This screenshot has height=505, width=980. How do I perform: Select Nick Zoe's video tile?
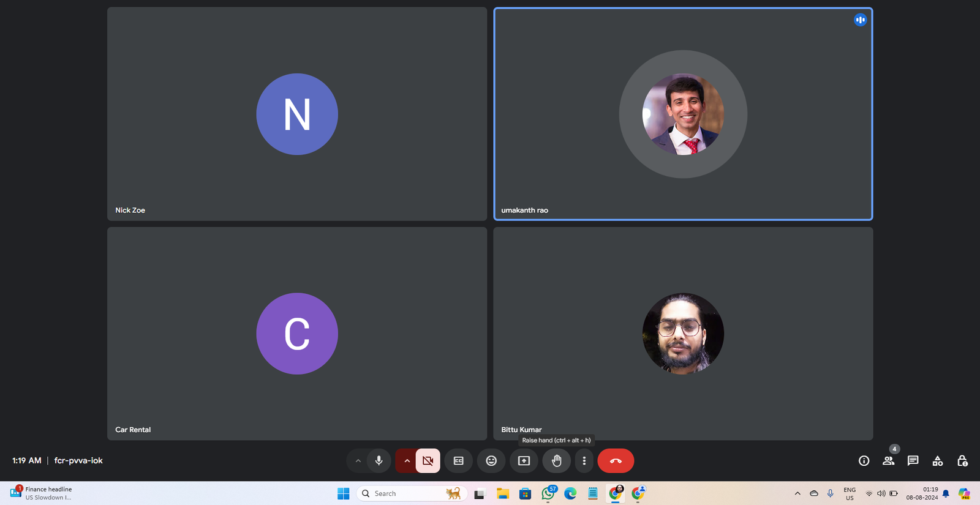tap(297, 114)
